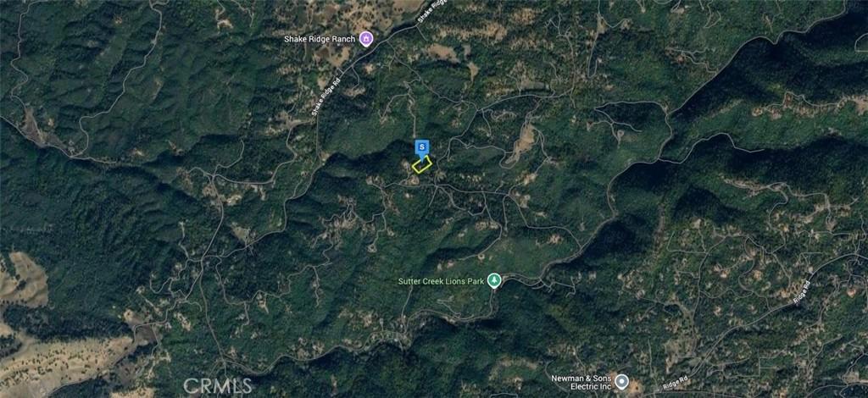Select the yellow parcel boundary outline

click(422, 164)
